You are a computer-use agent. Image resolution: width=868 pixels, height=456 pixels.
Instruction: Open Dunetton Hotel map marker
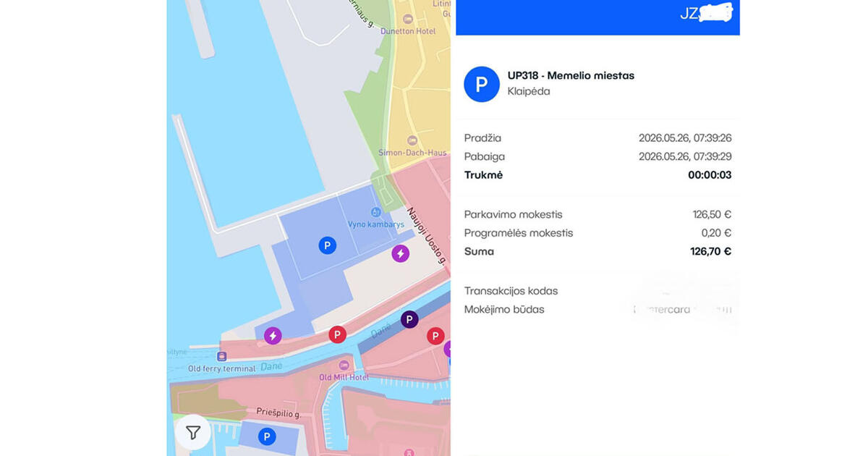(x=408, y=18)
